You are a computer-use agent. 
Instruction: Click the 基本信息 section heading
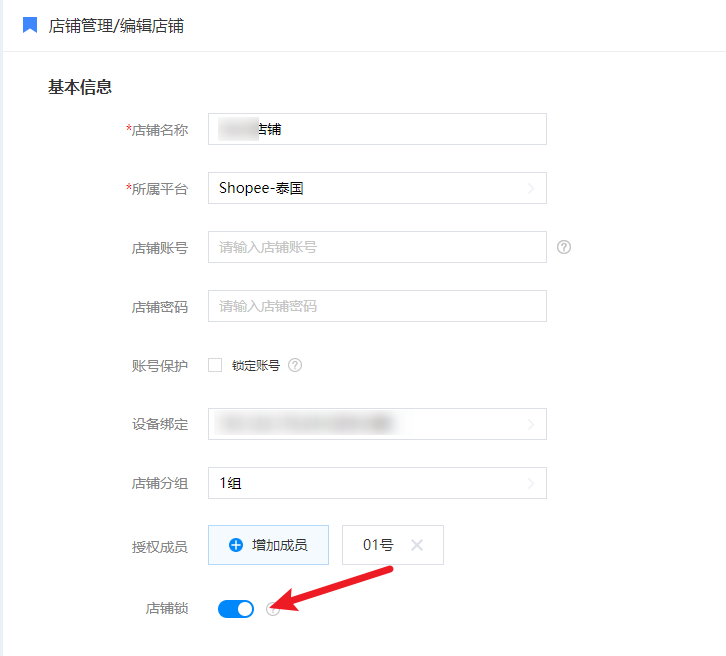pos(80,87)
